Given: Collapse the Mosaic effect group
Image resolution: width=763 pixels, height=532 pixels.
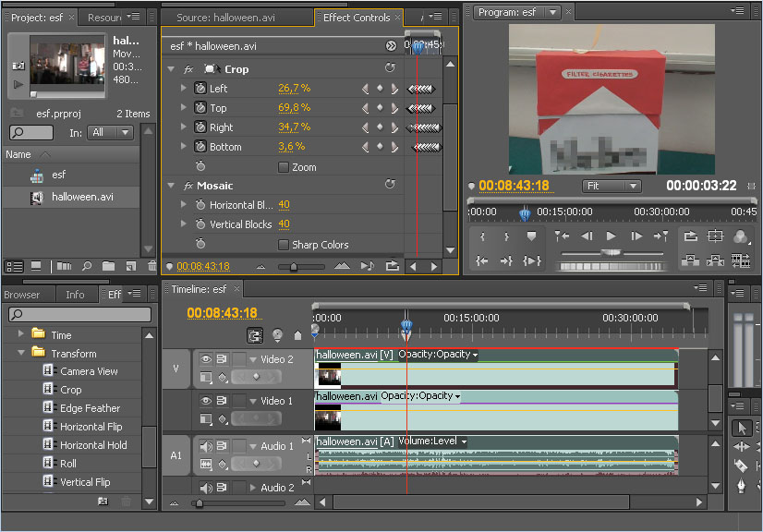Looking at the screenshot, I should coord(171,186).
